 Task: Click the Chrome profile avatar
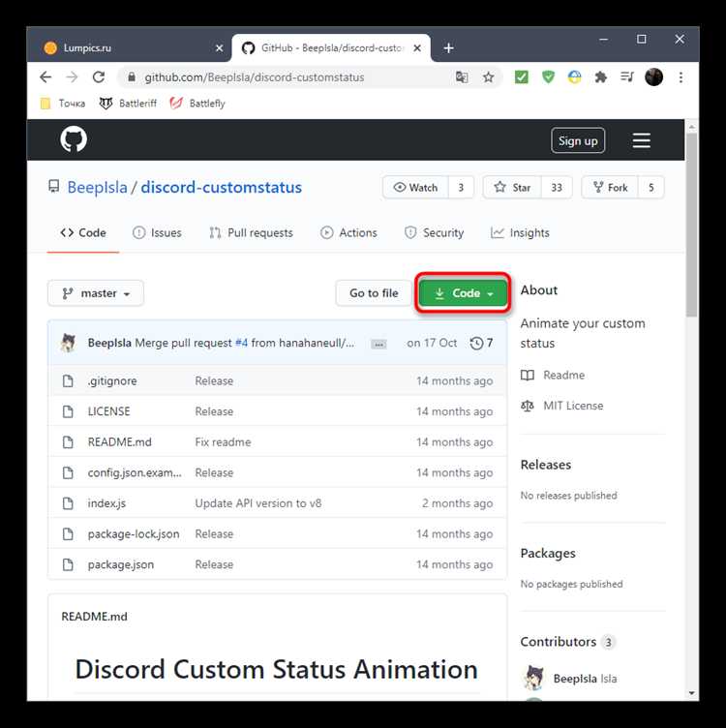coord(654,77)
